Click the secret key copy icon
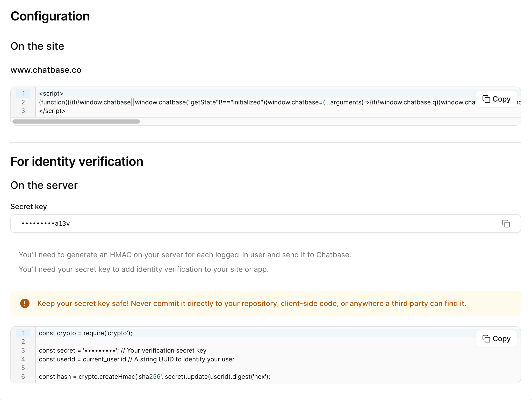Image resolution: width=532 pixels, height=400 pixels. tap(506, 224)
